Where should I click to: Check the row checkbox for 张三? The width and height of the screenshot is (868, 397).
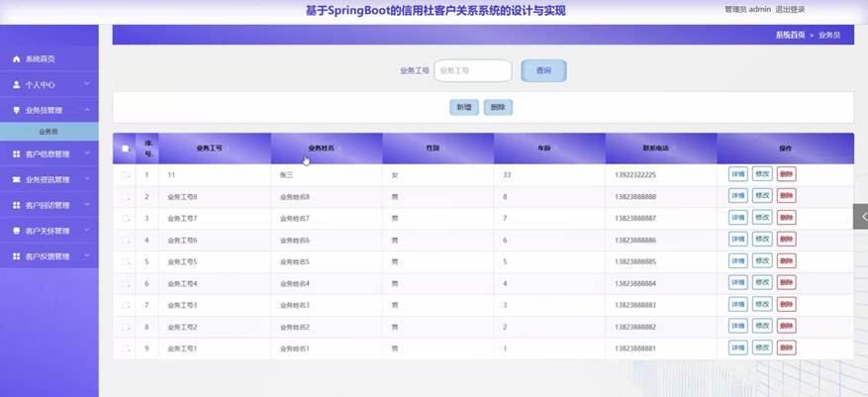click(125, 175)
